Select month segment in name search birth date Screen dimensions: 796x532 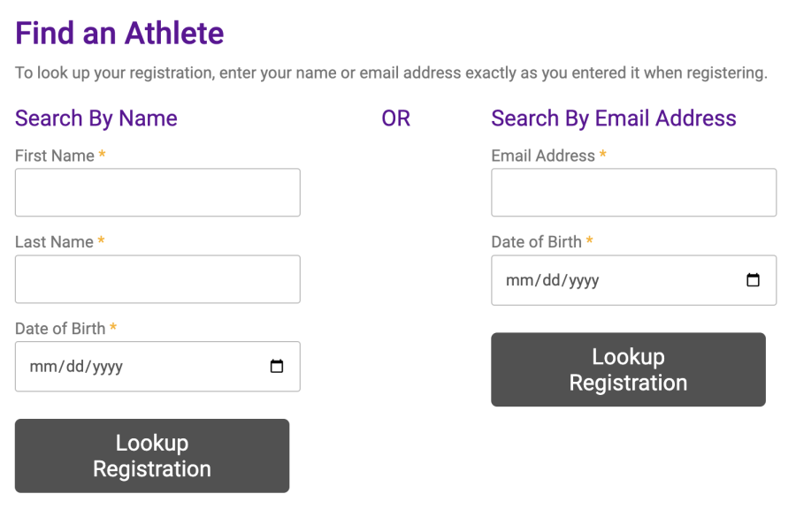[x=40, y=367]
